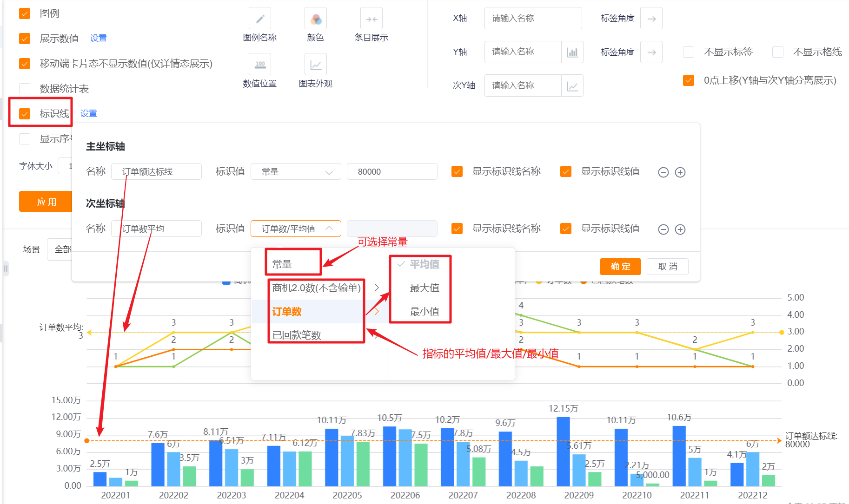Select 商机2.0数(不含输单) menu option
849x504 pixels.
(316, 288)
